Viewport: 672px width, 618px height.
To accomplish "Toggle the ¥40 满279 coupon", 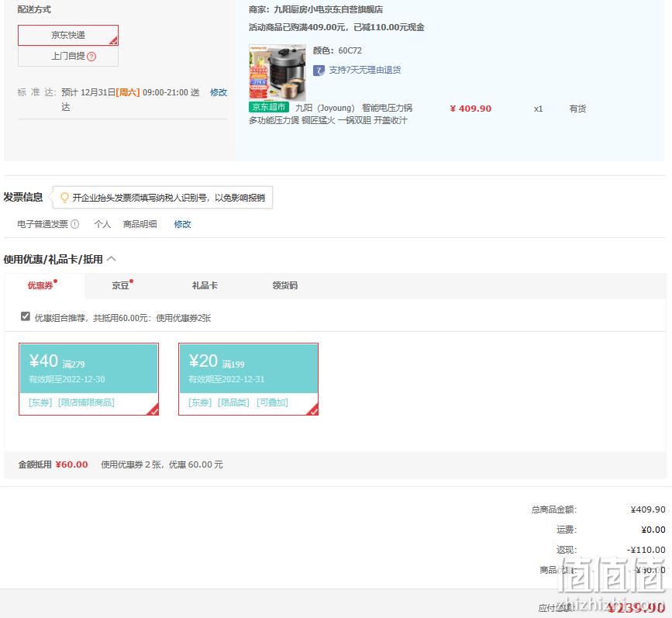I will pyautogui.click(x=88, y=379).
